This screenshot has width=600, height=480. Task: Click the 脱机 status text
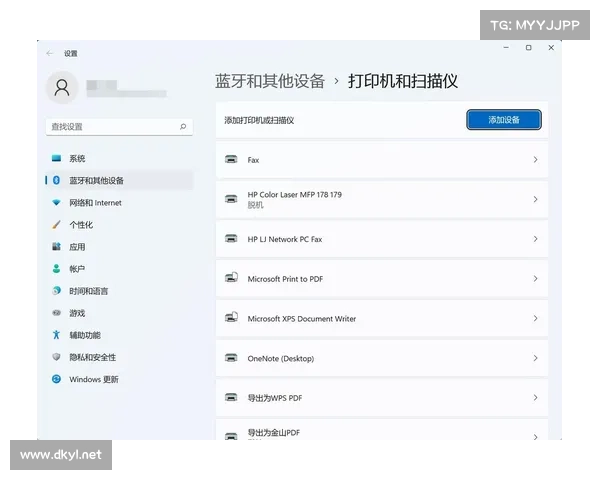pos(255,205)
